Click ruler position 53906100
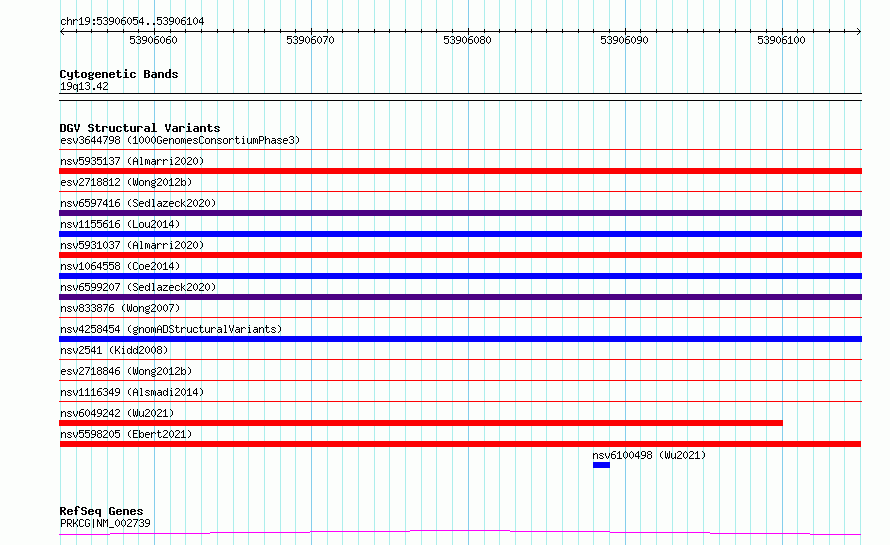890x545 pixels. tap(781, 40)
